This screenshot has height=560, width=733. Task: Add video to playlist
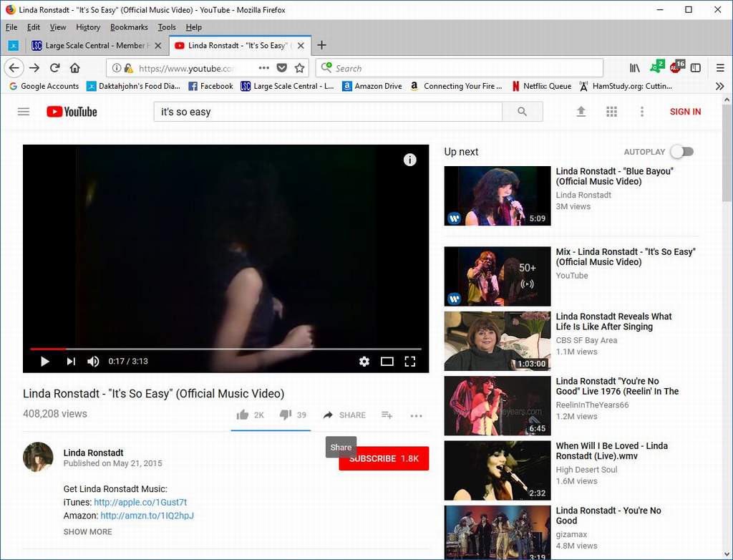point(387,415)
